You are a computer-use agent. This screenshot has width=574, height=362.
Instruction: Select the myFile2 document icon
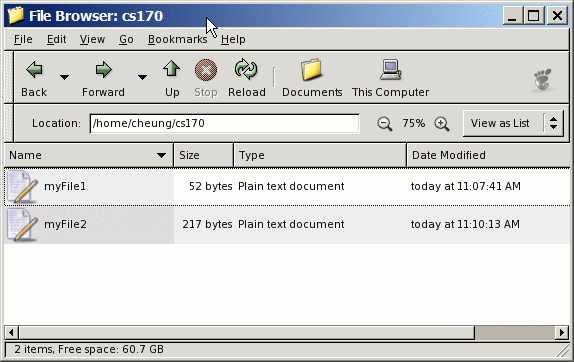point(23,225)
